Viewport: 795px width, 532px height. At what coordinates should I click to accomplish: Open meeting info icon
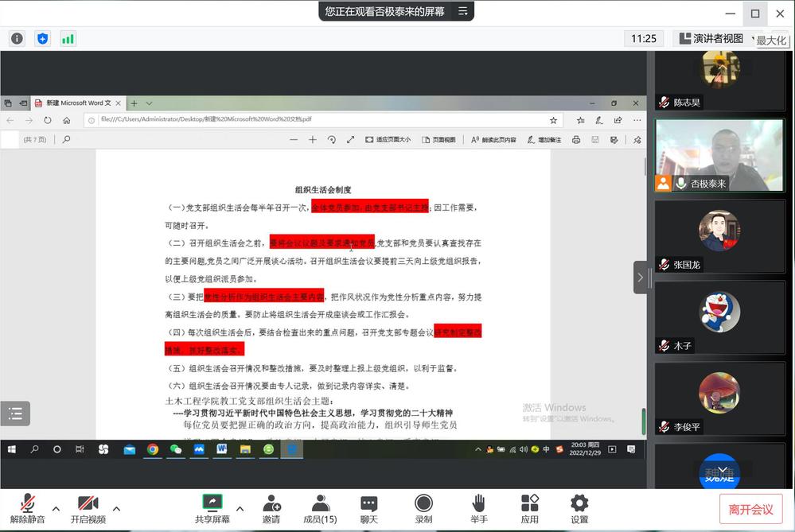pyautogui.click(x=17, y=38)
